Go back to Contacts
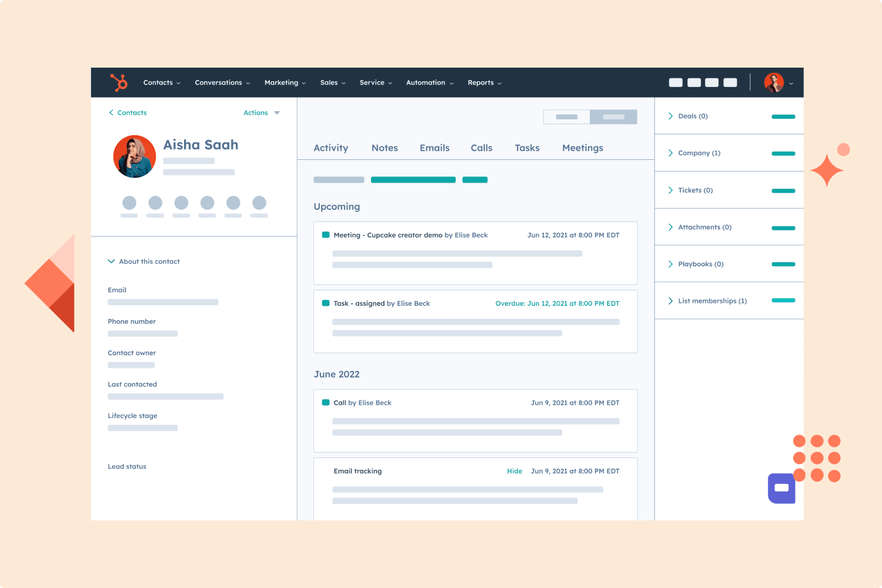The width and height of the screenshot is (882, 588). [131, 112]
